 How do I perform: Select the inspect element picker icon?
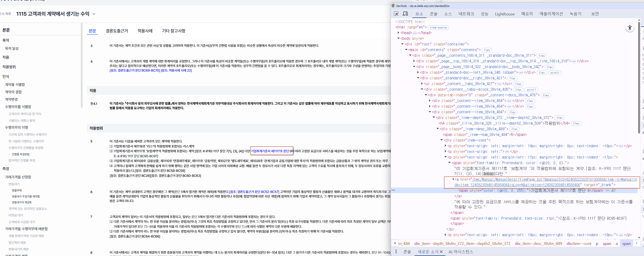[x=396, y=14]
